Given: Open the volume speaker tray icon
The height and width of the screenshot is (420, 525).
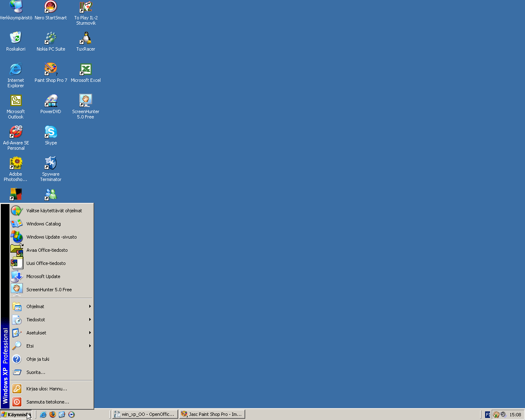Looking at the screenshot, I should click(503, 415).
